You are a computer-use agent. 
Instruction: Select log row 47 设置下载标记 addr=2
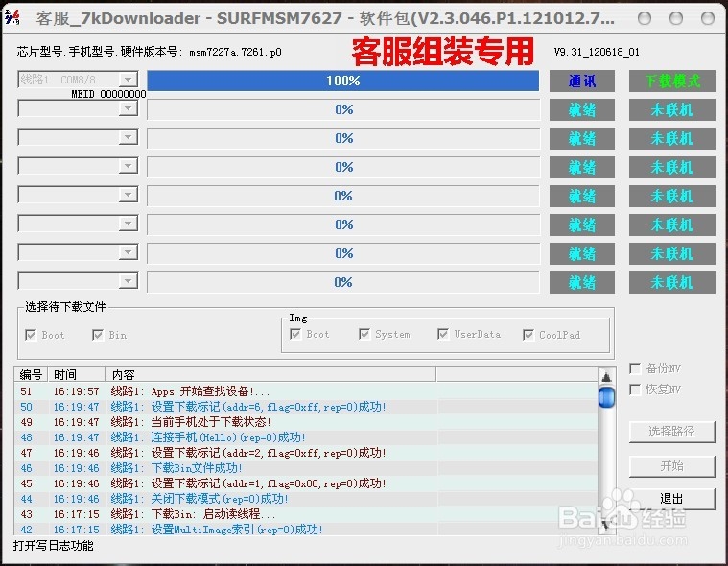306,453
